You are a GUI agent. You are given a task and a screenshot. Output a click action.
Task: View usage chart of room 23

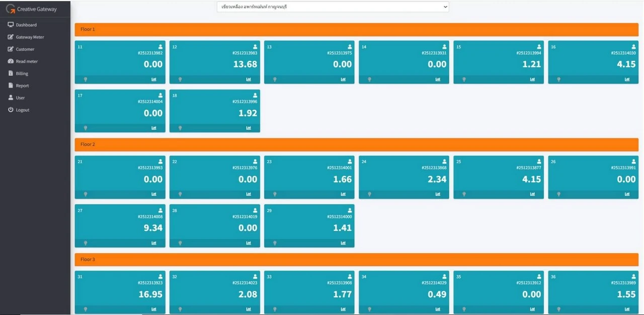343,194
